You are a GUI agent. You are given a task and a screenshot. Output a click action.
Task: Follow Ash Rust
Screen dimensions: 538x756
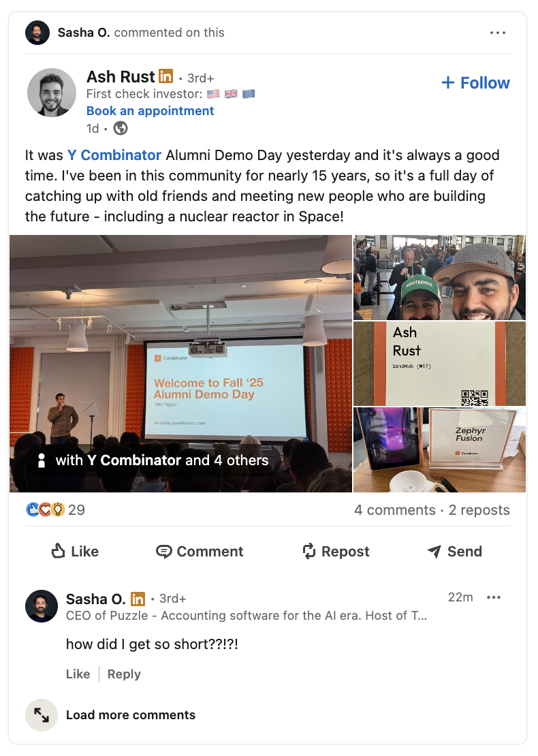[475, 83]
